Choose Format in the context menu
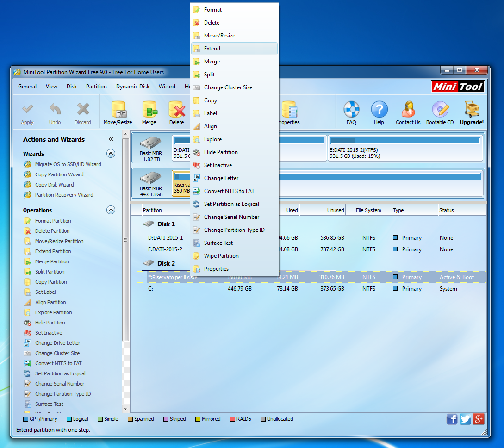This screenshot has height=448, width=504. click(234, 10)
